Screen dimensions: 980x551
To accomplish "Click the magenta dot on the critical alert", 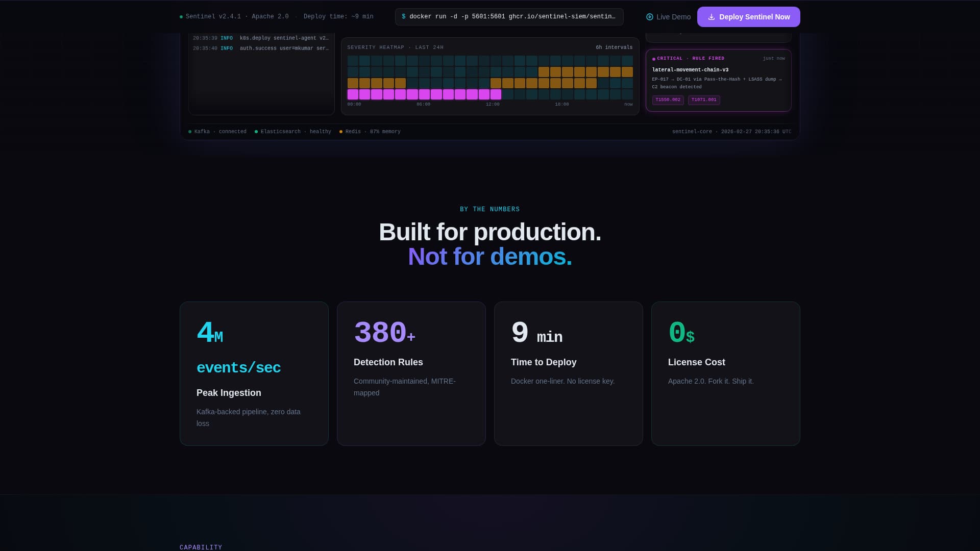I will [654, 59].
